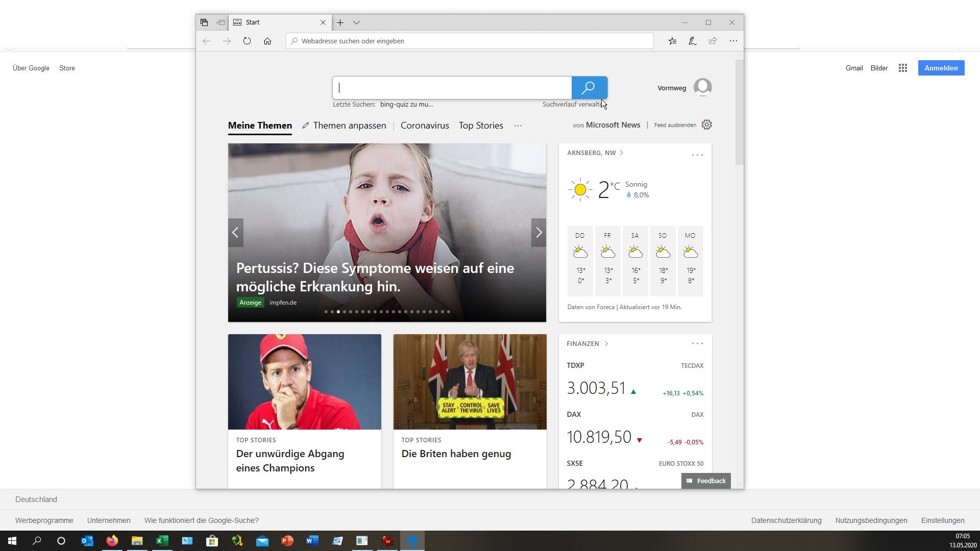Switch to the Coronavirus topic tab

click(425, 126)
